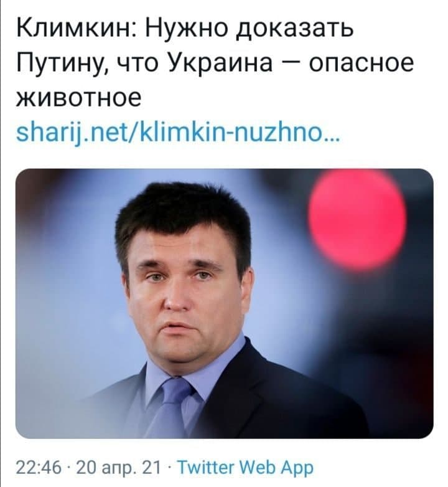The image size is (448, 487).
Task: Click the date 20 апр. 21
Action: point(119,468)
